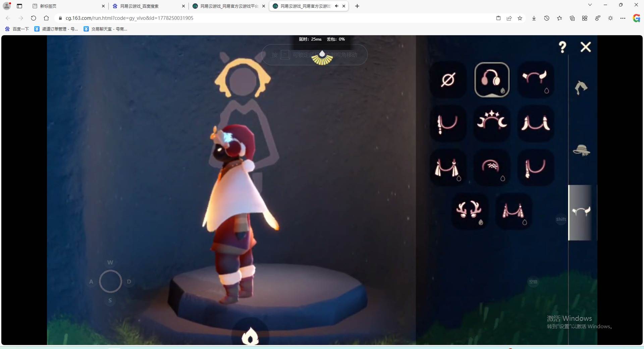Viewport: 644px width, 349px height.
Task: Share this page via share icon
Action: pyautogui.click(x=509, y=18)
